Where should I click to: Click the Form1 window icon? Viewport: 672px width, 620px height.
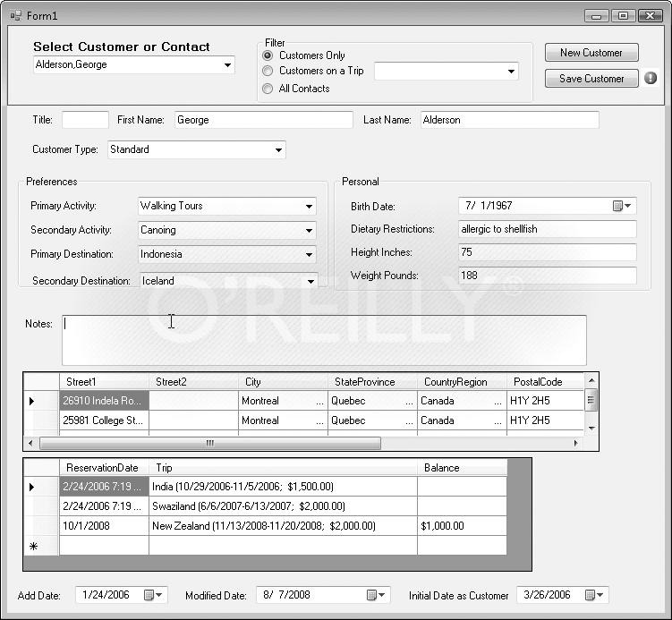click(x=16, y=16)
